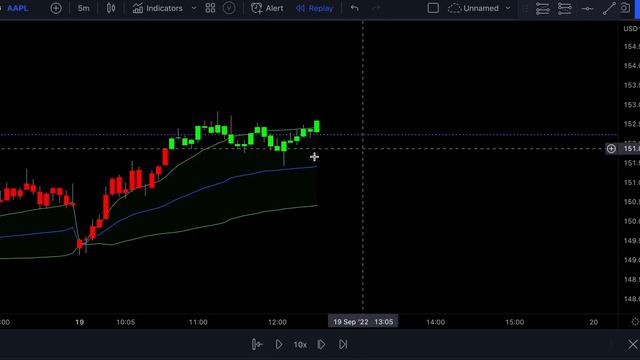Select the horizontal line tool
The width and height of the screenshot is (640, 360).
click(587, 9)
